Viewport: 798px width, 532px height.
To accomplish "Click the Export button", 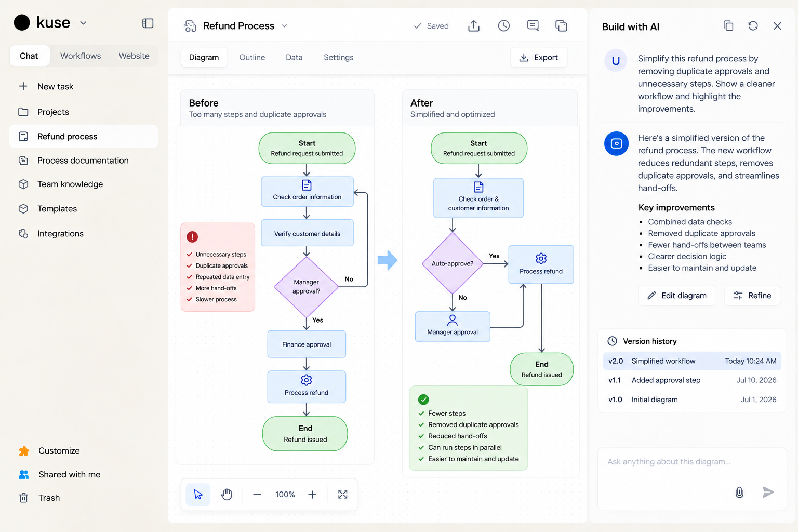I will click(x=539, y=57).
